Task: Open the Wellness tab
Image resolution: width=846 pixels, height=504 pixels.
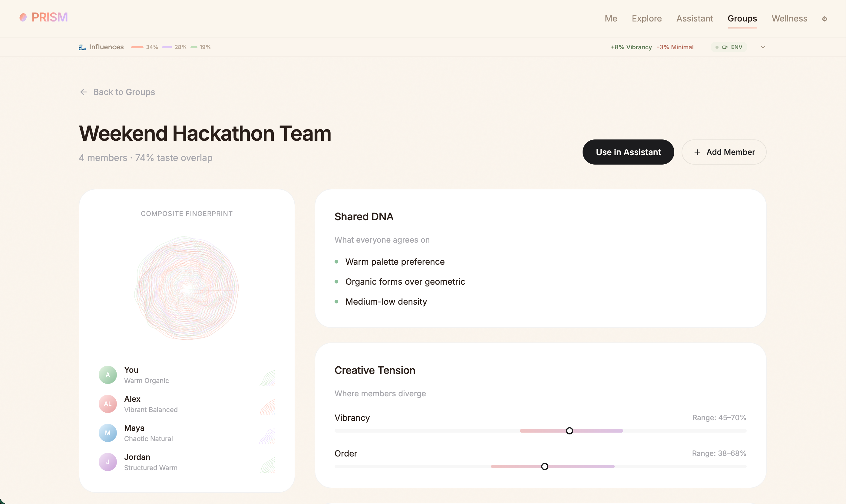Action: 789,19
